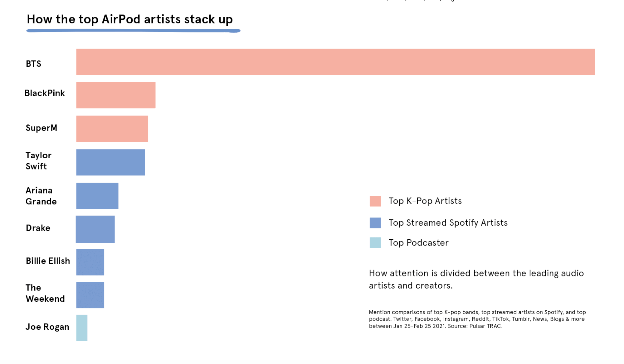Click the light blue Joe Rogan bar

click(x=82, y=328)
